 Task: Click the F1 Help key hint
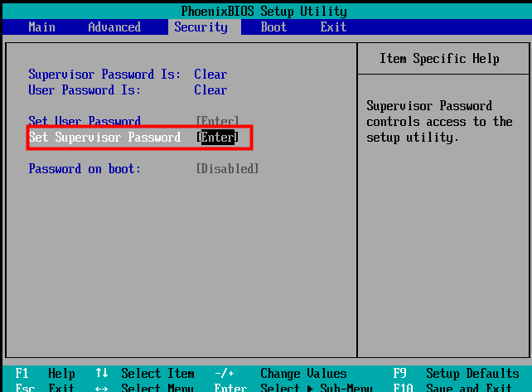[45, 374]
